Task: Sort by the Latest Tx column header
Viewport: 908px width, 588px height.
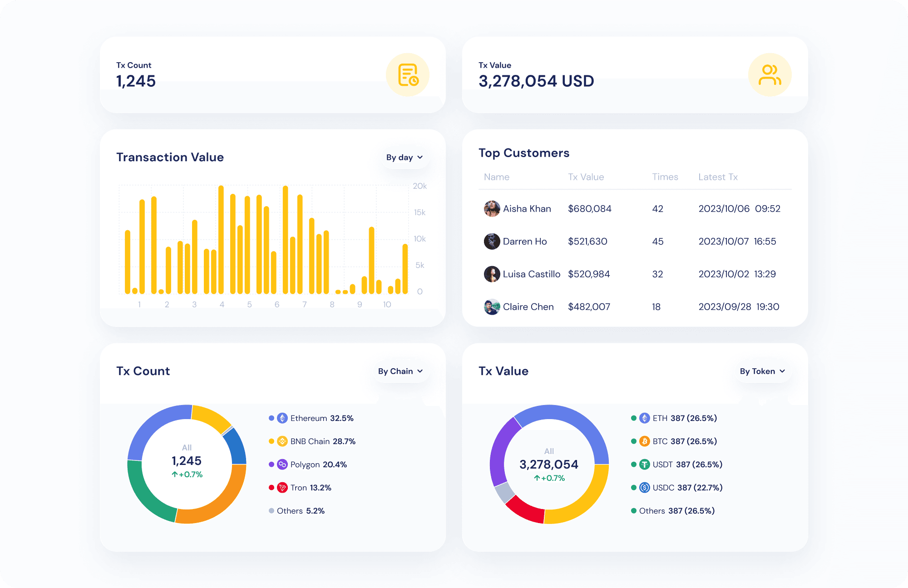Action: point(718,177)
